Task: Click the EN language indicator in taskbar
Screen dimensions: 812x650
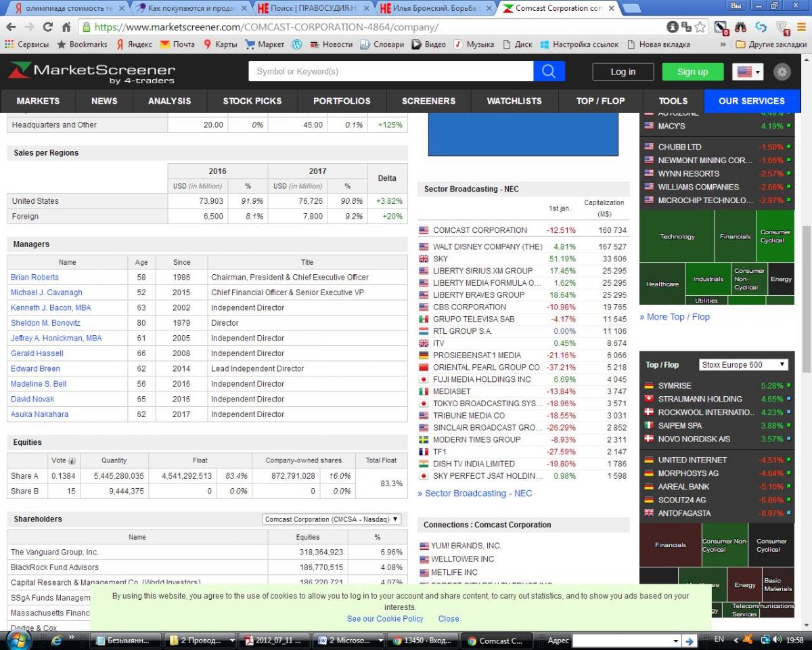Action: pos(719,639)
